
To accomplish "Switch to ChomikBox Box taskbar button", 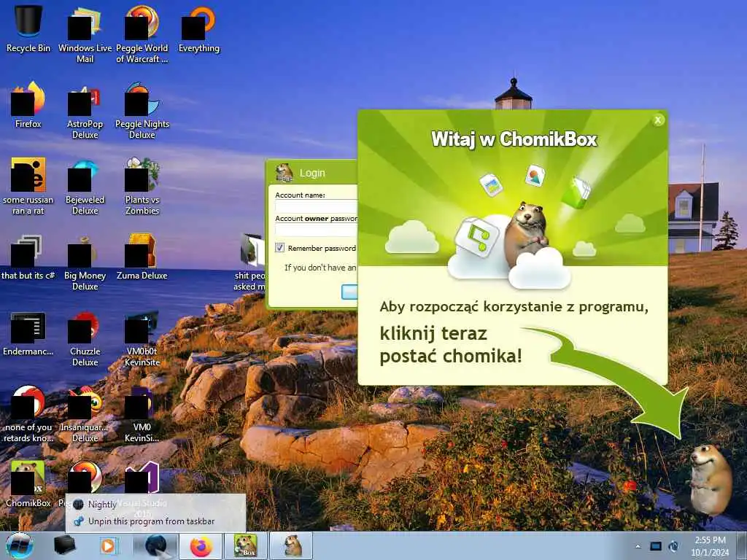I will (246, 546).
